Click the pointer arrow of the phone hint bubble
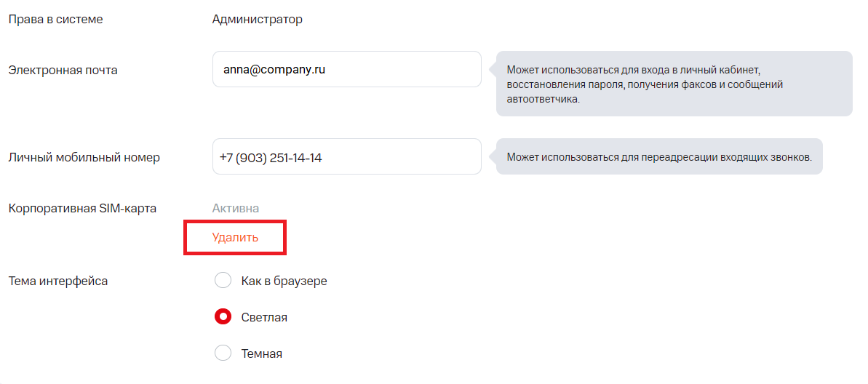 [x=493, y=157]
